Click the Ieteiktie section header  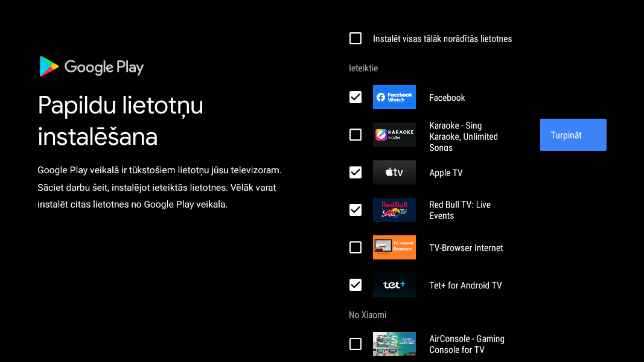click(x=363, y=68)
